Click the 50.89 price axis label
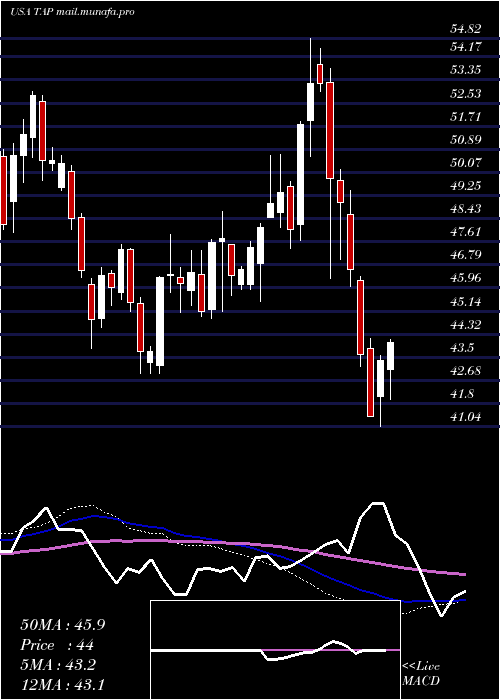500x700 pixels. [466, 140]
